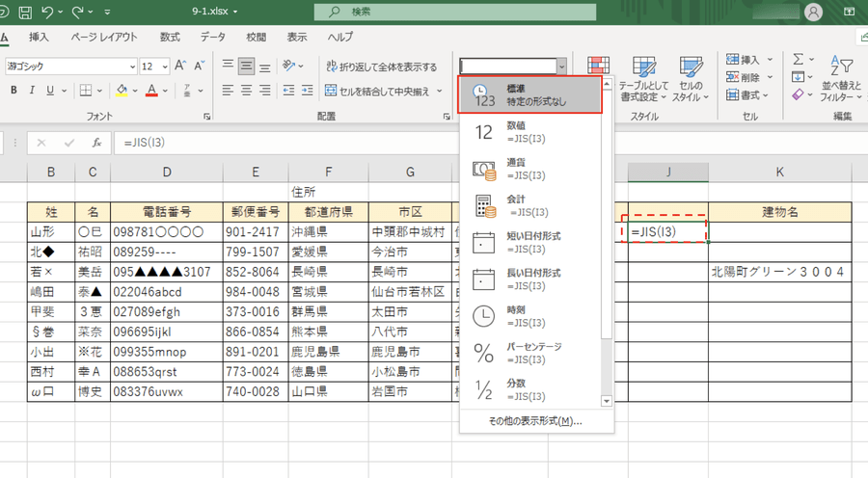Click セルを結合して中央揃え merge button
Screen dimensions: 868x478
point(377,92)
